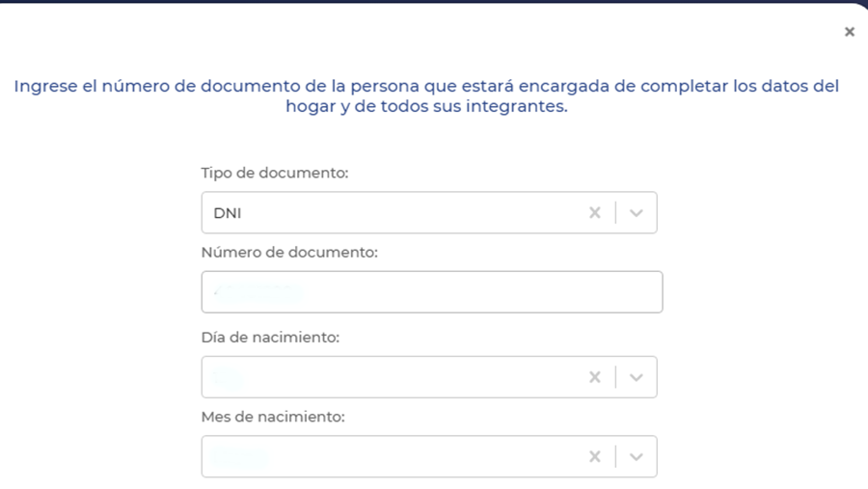Click the blurred selected birth month value
Image resolution: width=868 pixels, height=489 pixels.
[239, 456]
